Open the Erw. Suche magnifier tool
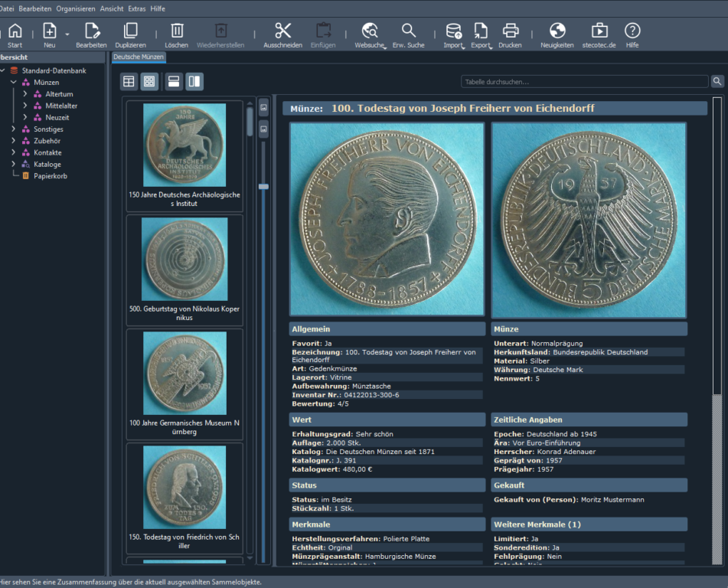 pyautogui.click(x=409, y=31)
